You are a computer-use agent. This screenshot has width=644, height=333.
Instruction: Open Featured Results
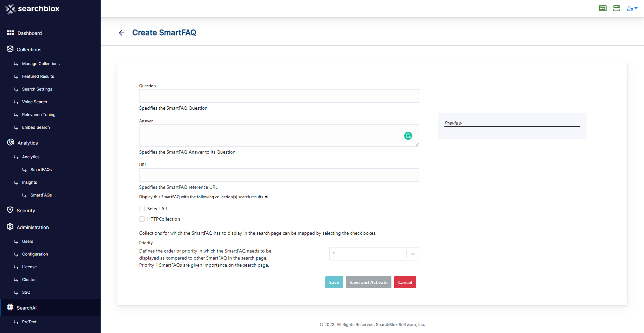38,76
